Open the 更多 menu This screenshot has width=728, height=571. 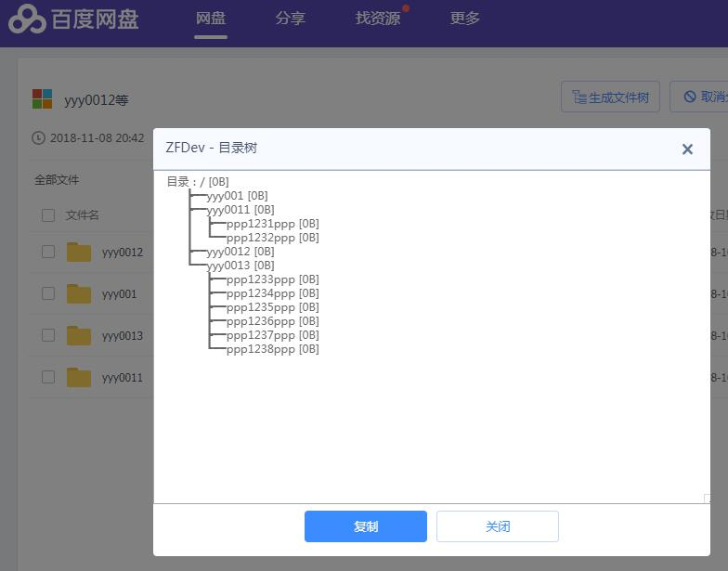[464, 19]
